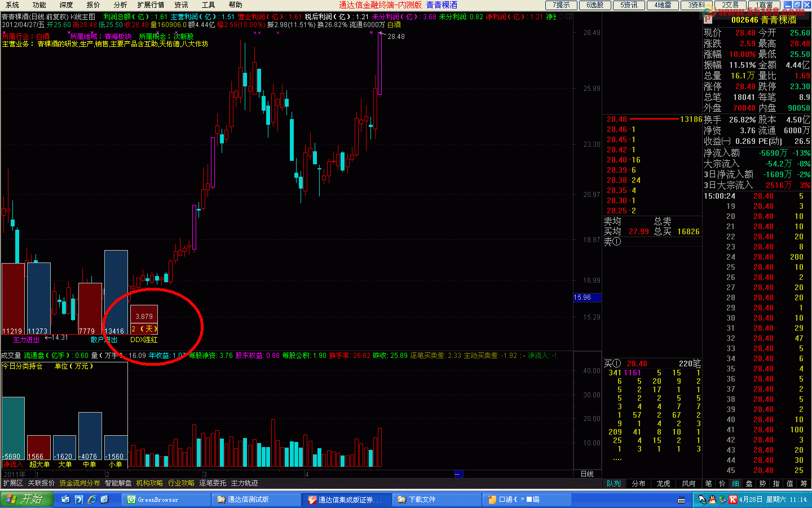Viewport: 812px width, 508px height.
Task: Select the 资金流向分布 bottom tab
Action: [x=80, y=483]
